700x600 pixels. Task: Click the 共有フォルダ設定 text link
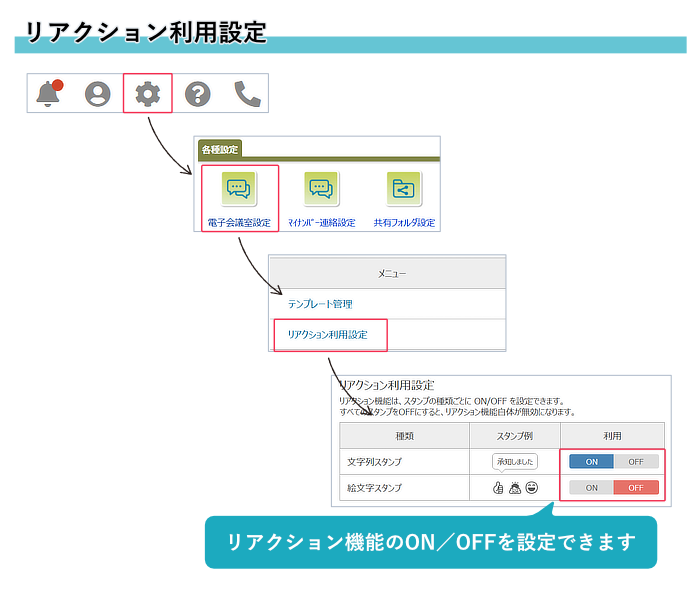tap(404, 222)
